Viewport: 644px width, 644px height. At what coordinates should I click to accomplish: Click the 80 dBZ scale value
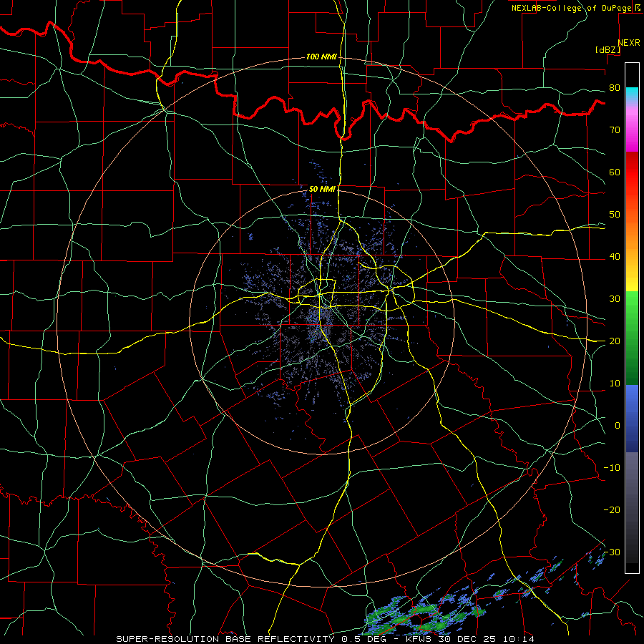pos(615,88)
